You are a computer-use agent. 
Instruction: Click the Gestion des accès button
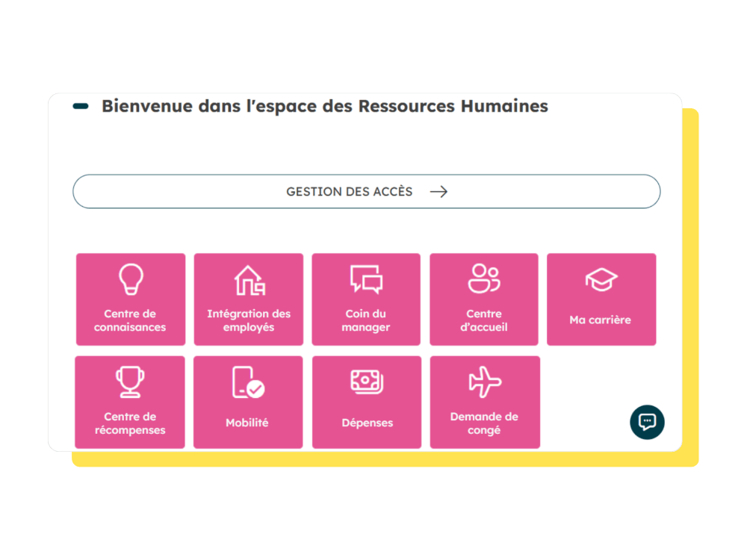(366, 191)
